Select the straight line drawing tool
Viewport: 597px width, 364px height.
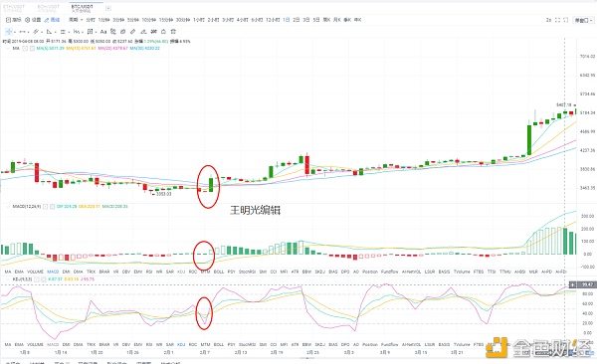tap(23, 32)
